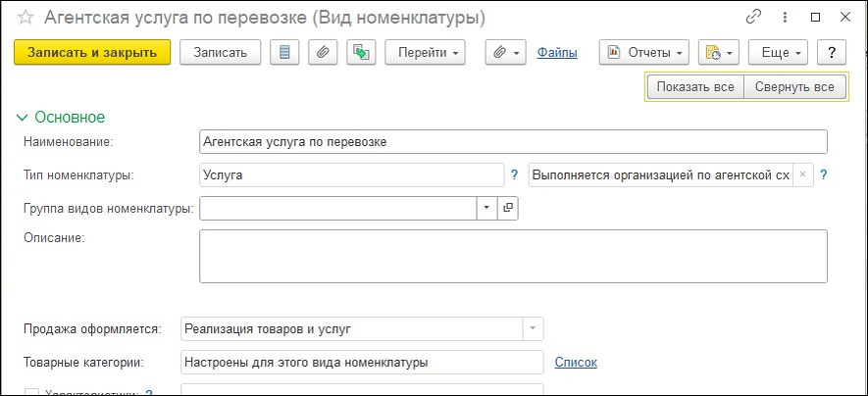Close the Вид номенклатуры window
Screen dimensions: 868x396
click(x=844, y=18)
